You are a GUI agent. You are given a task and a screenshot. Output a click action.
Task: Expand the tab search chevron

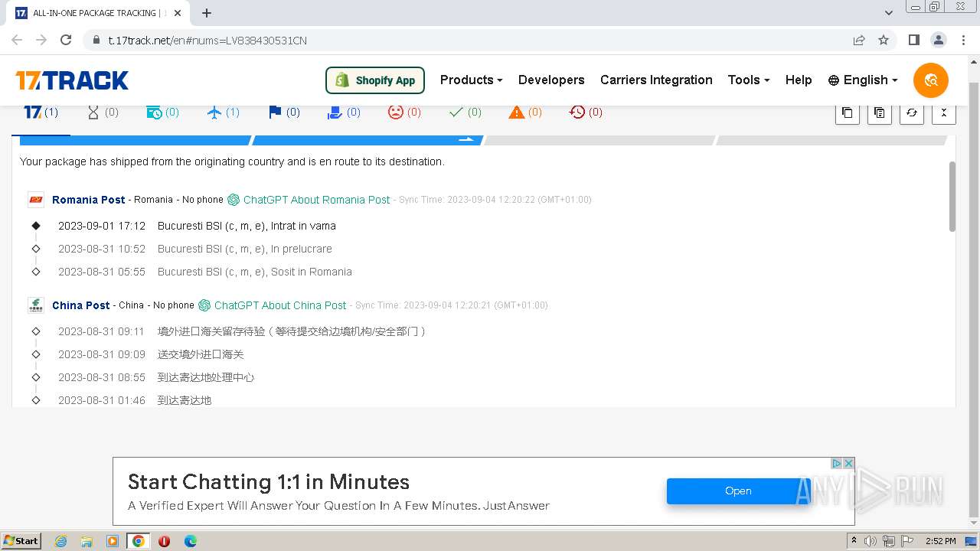pos(889,13)
